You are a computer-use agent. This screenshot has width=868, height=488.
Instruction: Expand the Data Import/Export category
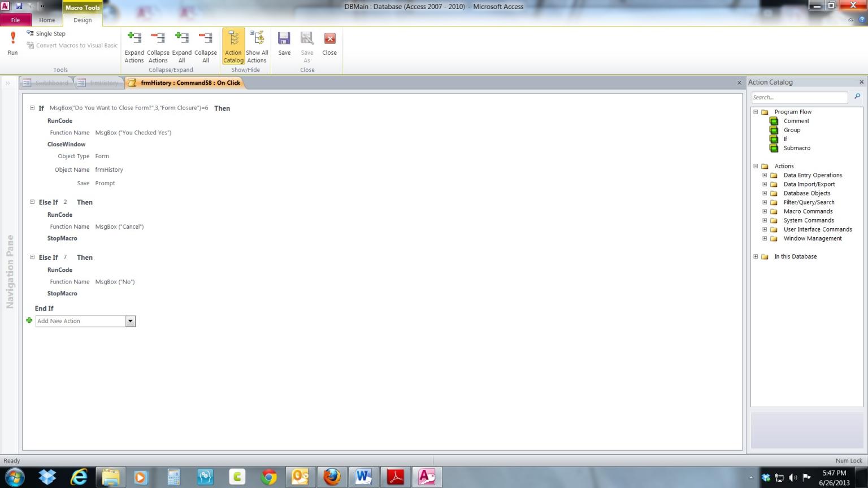tap(765, 184)
